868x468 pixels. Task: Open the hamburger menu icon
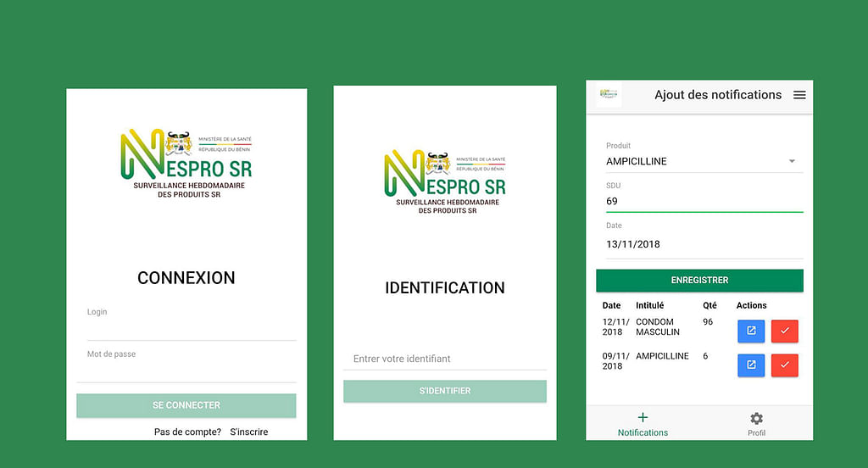point(799,95)
